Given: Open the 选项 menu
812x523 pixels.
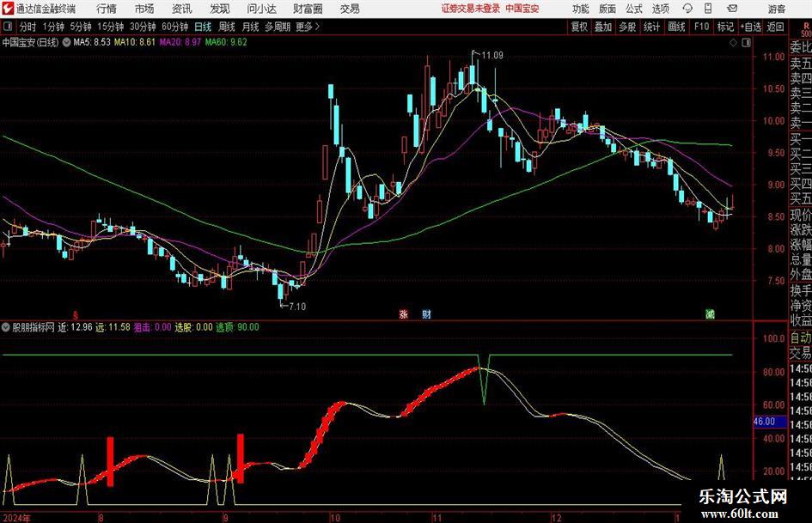Looking at the screenshot, I should tap(660, 9).
